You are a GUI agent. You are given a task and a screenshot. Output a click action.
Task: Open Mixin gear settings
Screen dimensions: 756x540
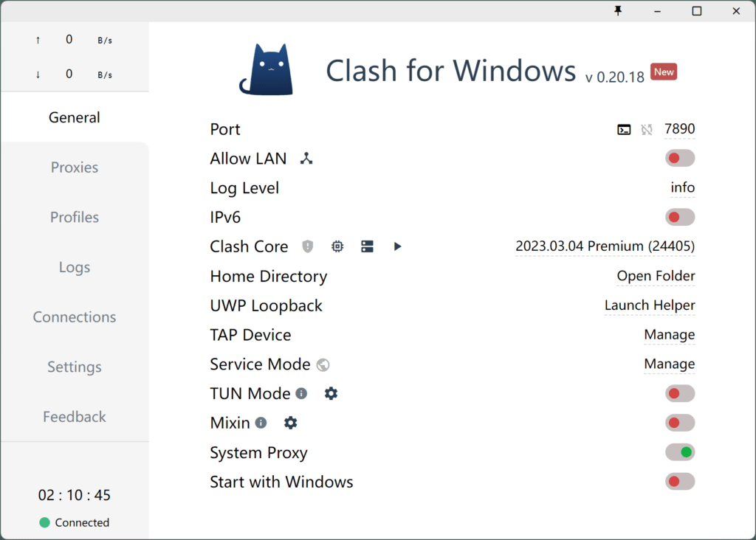291,423
